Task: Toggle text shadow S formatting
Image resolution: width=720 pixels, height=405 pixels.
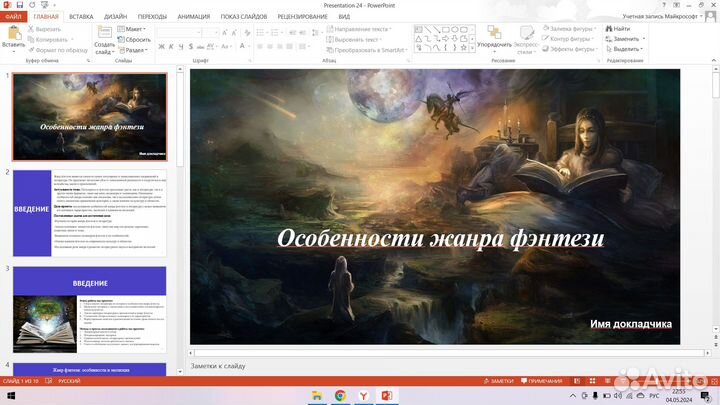Action: 191,46
